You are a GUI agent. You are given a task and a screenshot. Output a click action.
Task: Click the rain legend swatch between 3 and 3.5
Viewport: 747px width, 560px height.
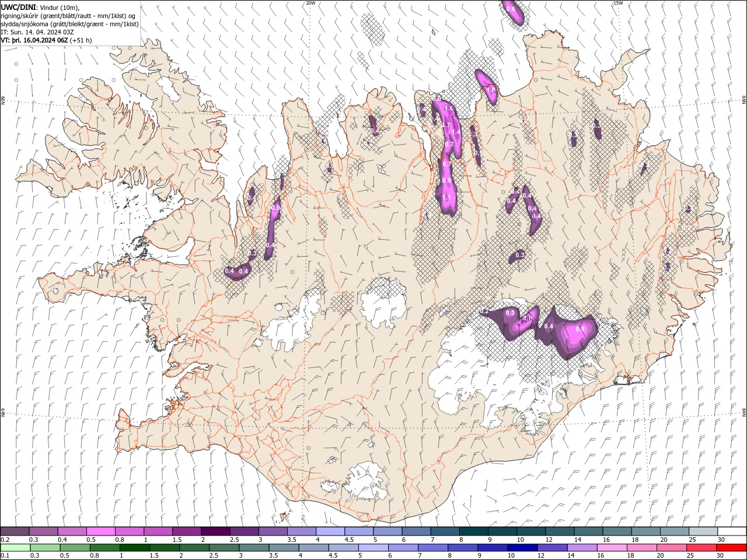pos(254,548)
